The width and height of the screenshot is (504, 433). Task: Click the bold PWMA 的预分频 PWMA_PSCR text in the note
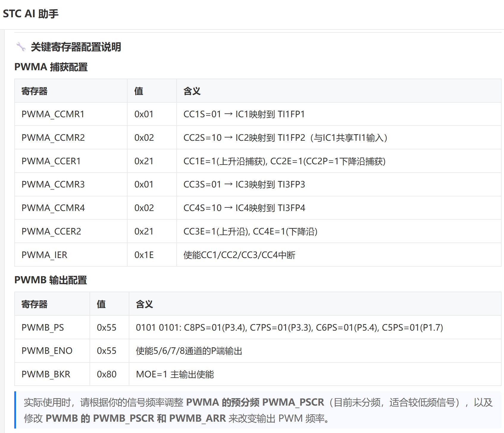[x=255, y=402]
